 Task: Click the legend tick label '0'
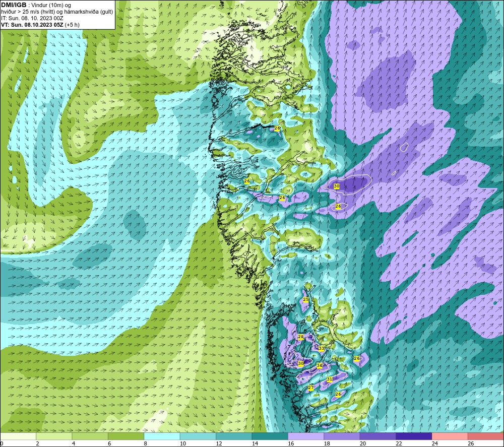pos(2,444)
